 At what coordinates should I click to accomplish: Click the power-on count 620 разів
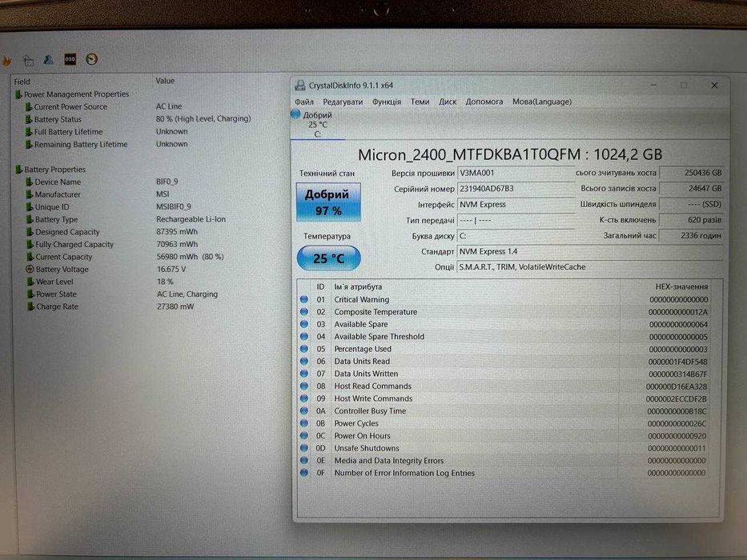(692, 219)
